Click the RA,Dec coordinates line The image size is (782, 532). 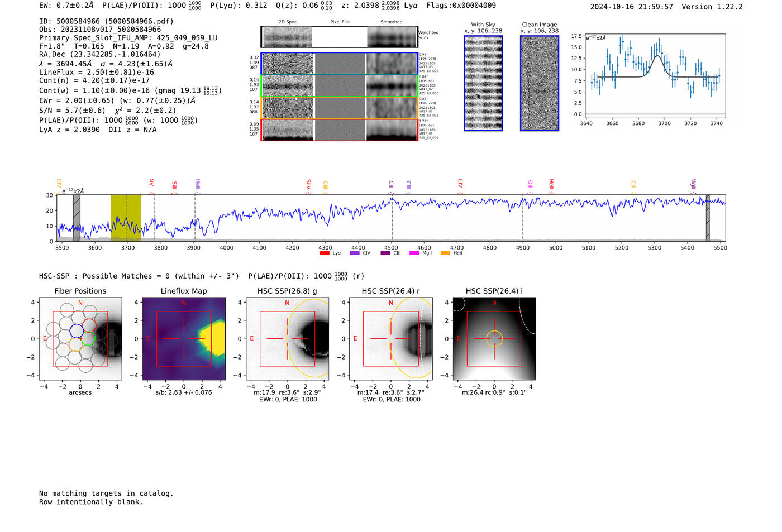click(x=100, y=54)
